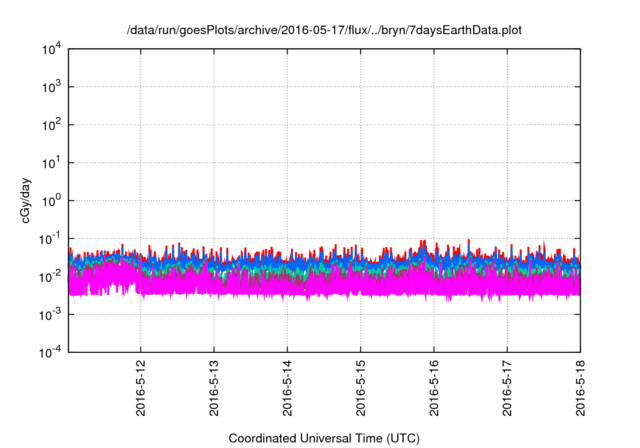Screen dimensions: 640x448
Task: Click the 10^3 y-axis tick label
Action: point(51,87)
